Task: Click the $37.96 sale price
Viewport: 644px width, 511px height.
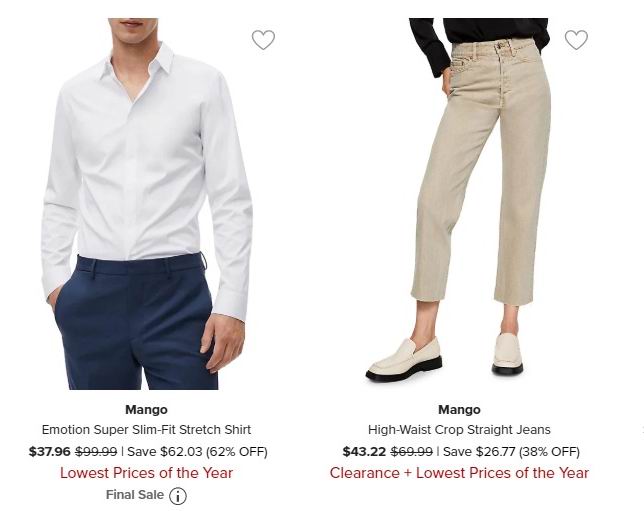Action: pyautogui.click(x=50, y=451)
